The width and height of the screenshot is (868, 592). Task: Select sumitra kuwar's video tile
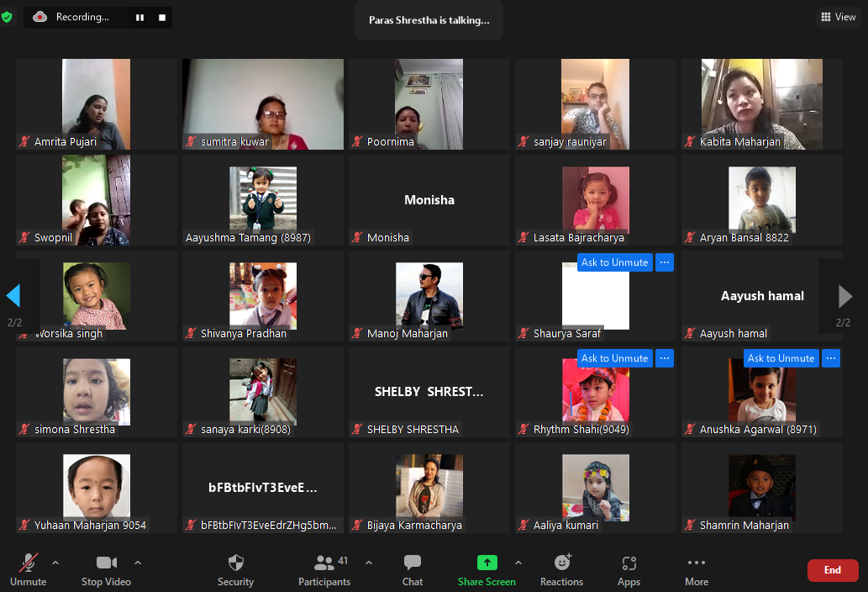(x=263, y=104)
